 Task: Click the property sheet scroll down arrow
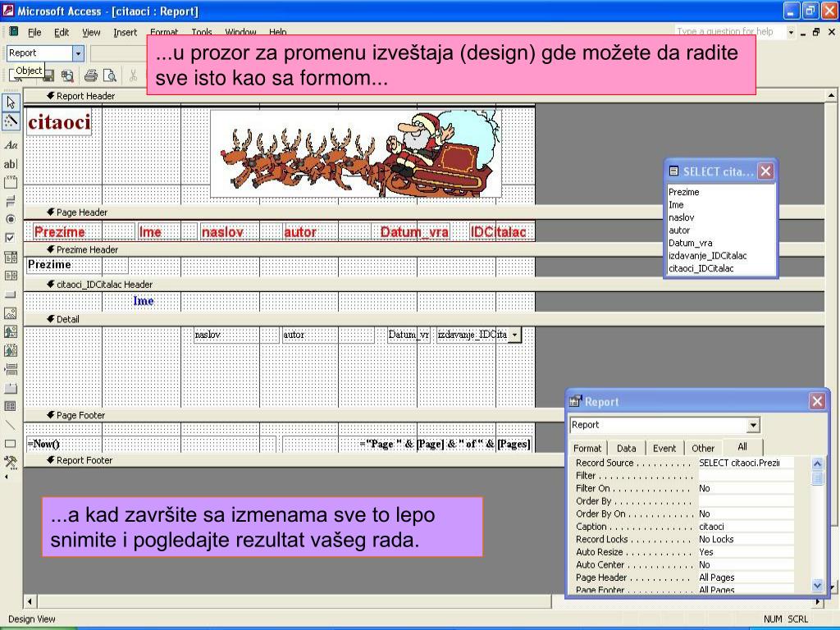(x=817, y=585)
